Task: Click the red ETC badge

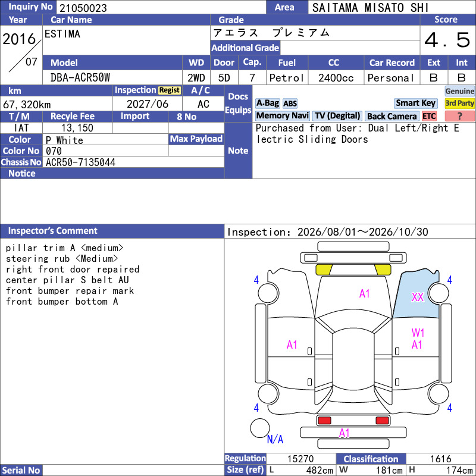Action: 429,116
